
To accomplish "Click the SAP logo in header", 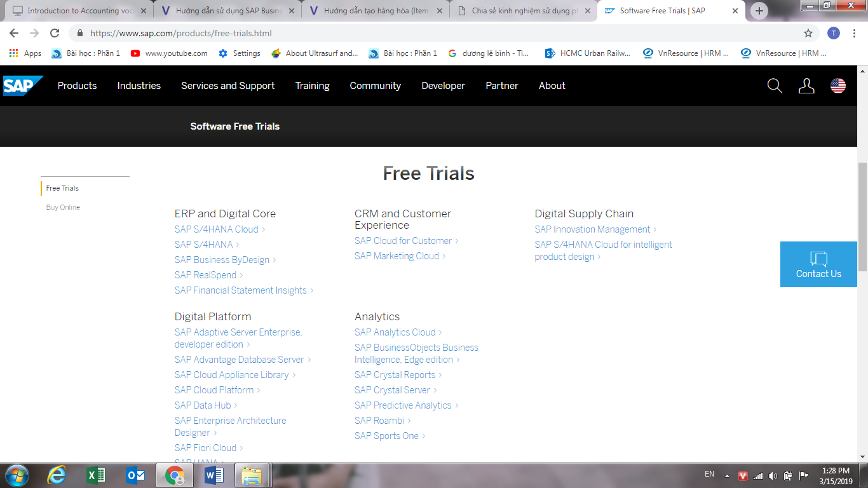I will click(x=22, y=86).
